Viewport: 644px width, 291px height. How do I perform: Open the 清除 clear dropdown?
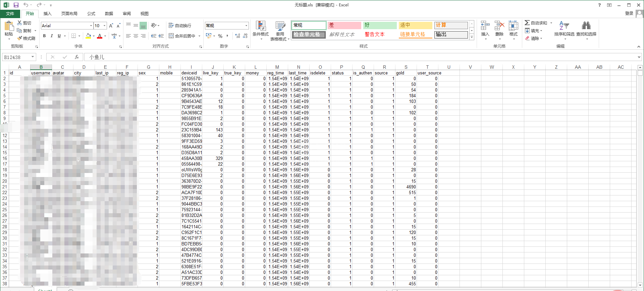click(x=534, y=38)
